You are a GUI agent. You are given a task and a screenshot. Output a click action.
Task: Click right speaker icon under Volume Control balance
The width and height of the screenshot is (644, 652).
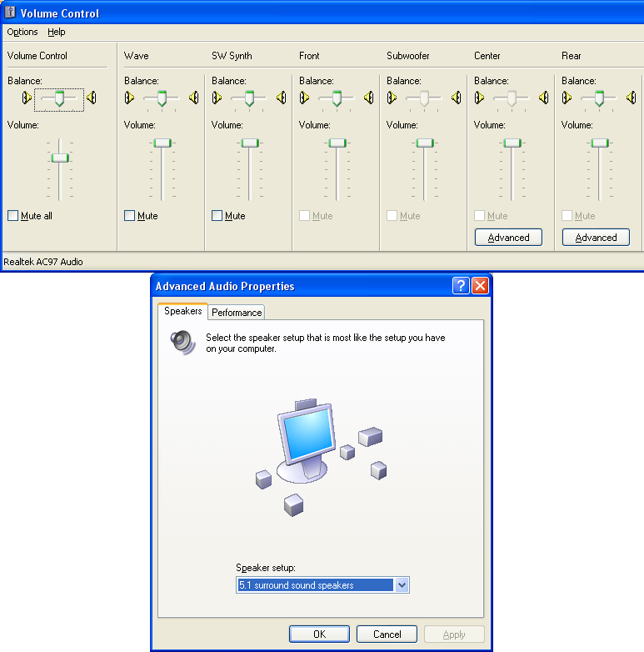[x=92, y=98]
